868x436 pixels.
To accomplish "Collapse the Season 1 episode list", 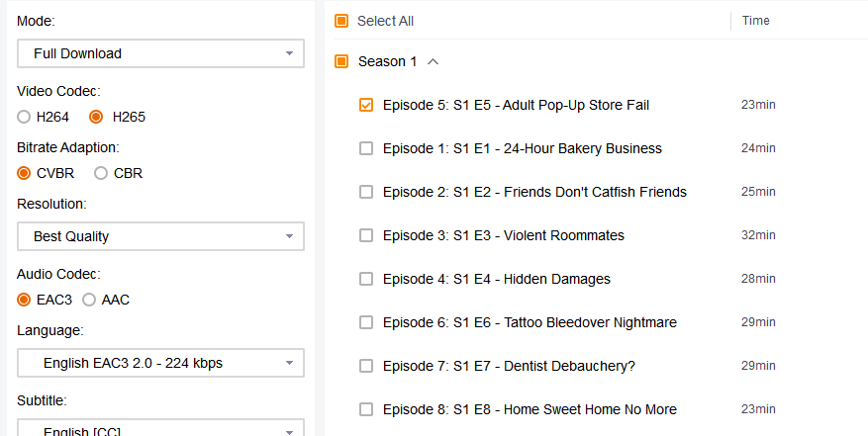I will pyautogui.click(x=433, y=61).
